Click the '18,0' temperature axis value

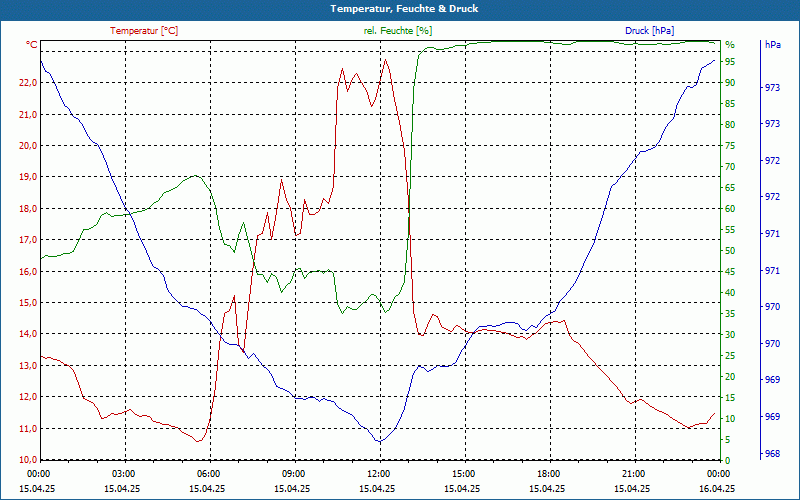(x=28, y=209)
